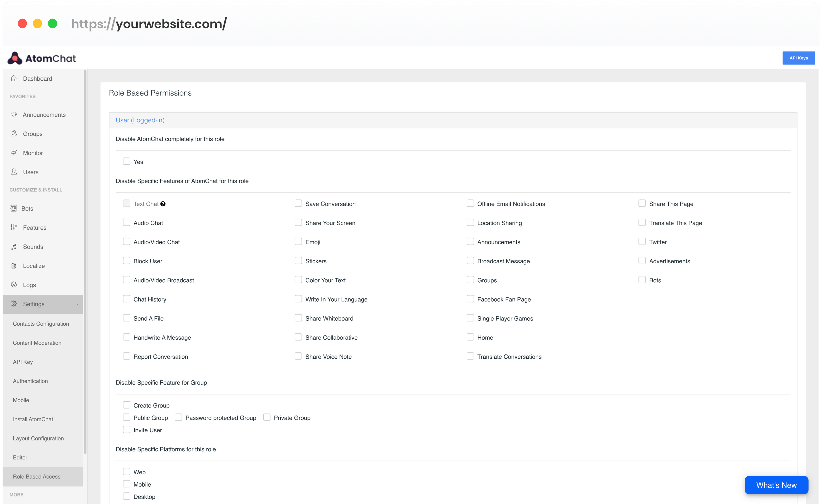Open the Users panel
The width and height of the screenshot is (820, 504).
point(31,172)
